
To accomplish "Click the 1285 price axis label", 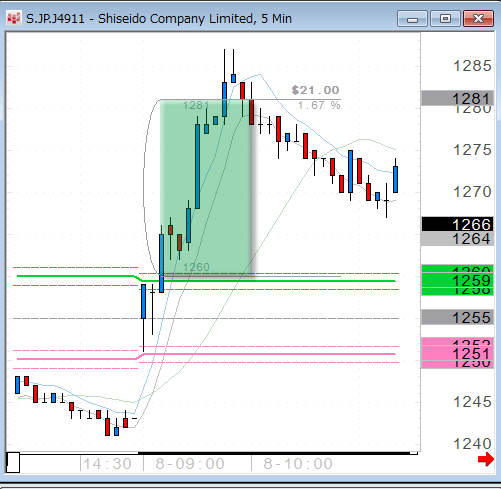I will point(472,66).
